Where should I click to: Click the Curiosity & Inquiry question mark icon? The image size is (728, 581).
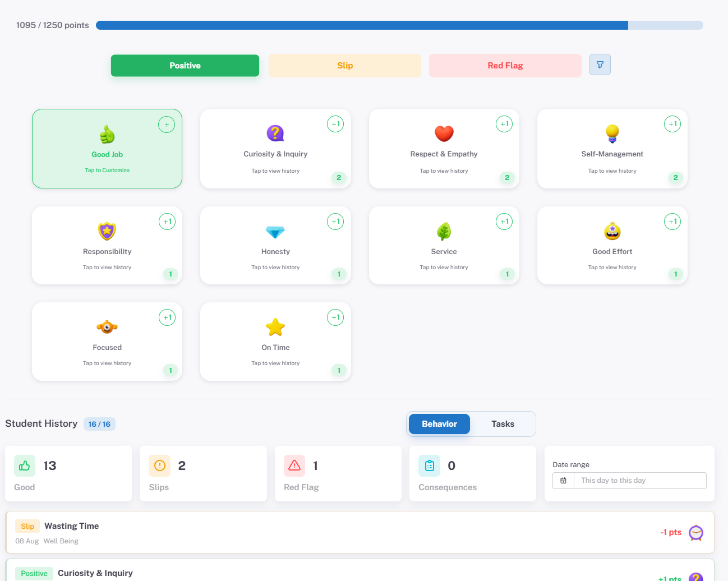[x=275, y=133]
